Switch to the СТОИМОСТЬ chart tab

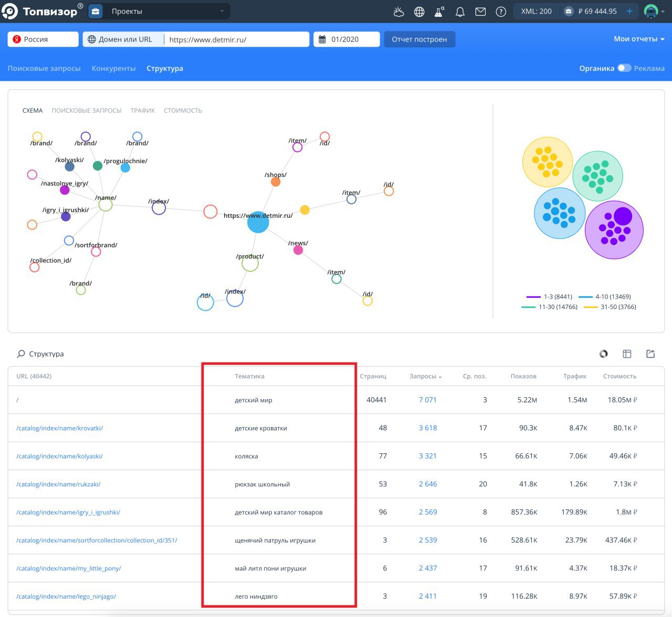click(x=183, y=111)
